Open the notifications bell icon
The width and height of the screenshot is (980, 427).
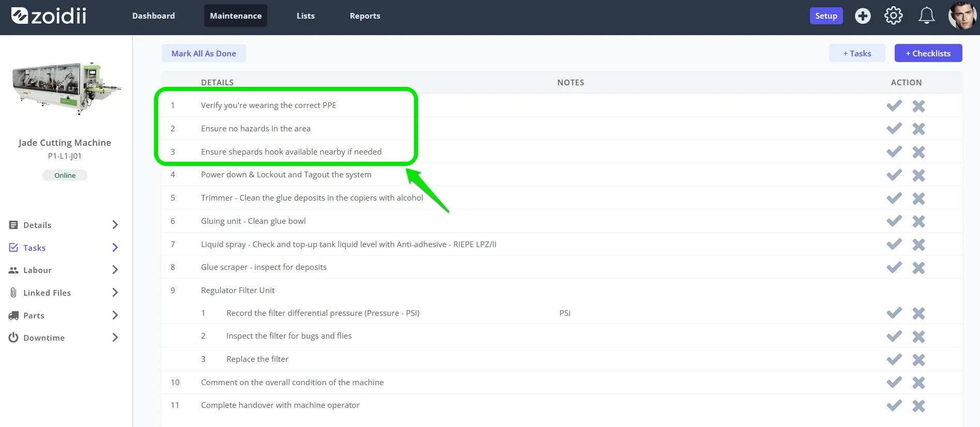coord(926,16)
